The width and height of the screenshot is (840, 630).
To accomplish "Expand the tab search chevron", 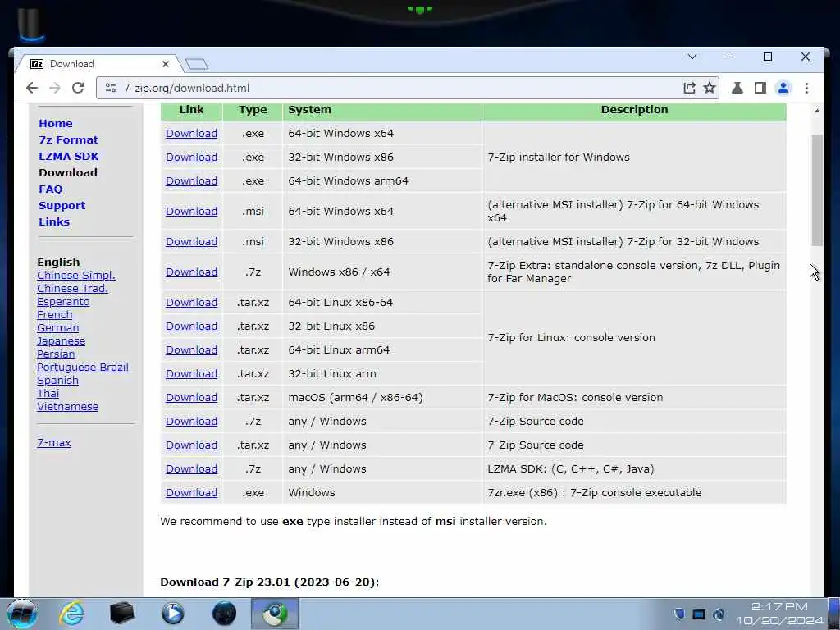I will (692, 57).
